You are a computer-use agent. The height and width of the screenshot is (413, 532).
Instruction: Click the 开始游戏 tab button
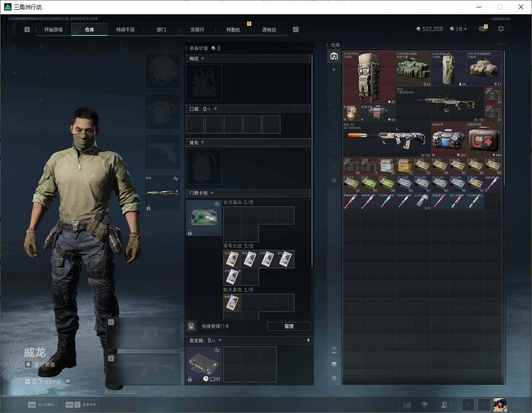coord(53,29)
